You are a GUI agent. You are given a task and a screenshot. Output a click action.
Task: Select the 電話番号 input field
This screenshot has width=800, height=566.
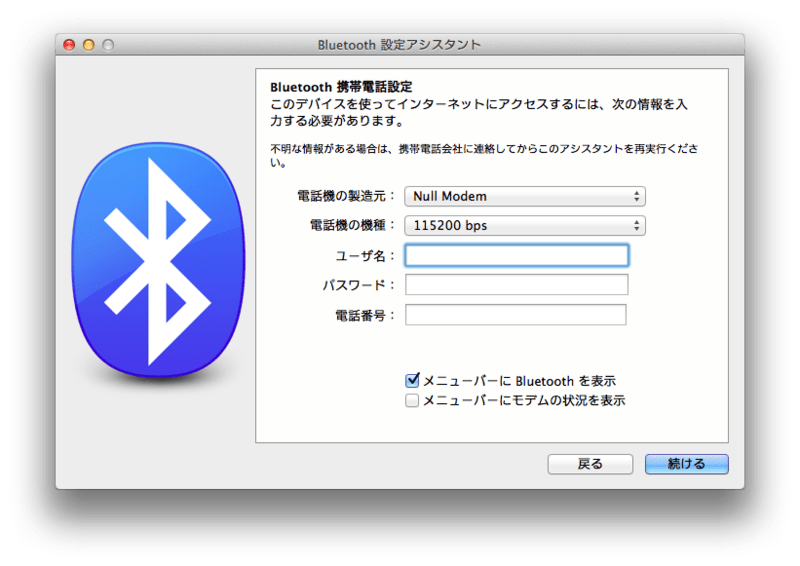pos(515,315)
